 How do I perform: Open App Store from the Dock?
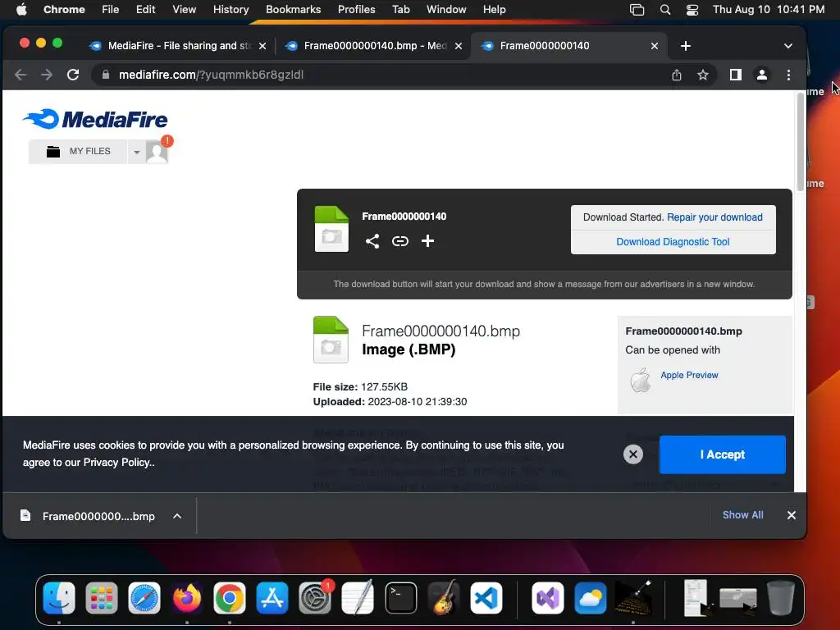[x=272, y=598]
